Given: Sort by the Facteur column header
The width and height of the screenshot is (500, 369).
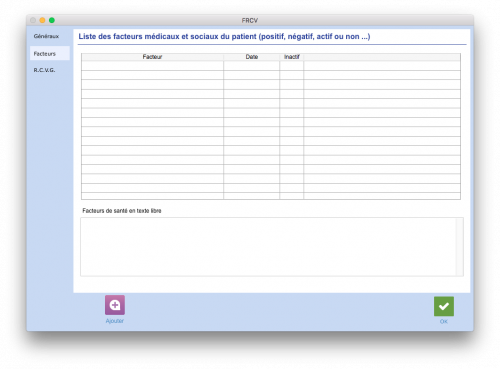Looking at the screenshot, I should [x=152, y=57].
